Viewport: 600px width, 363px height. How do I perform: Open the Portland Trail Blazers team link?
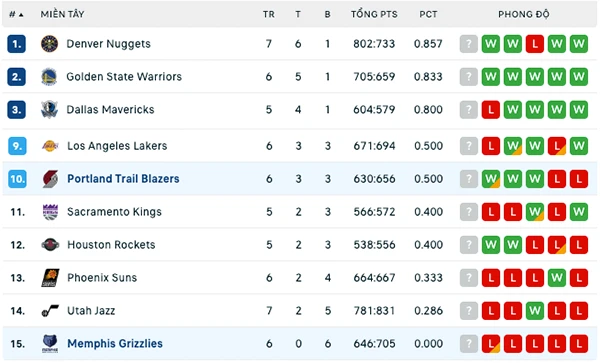(x=123, y=179)
